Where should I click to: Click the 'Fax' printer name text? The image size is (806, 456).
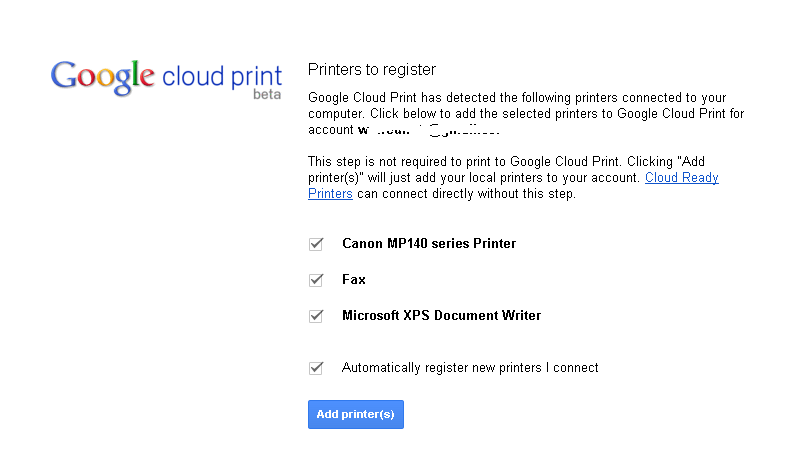pyautogui.click(x=354, y=280)
